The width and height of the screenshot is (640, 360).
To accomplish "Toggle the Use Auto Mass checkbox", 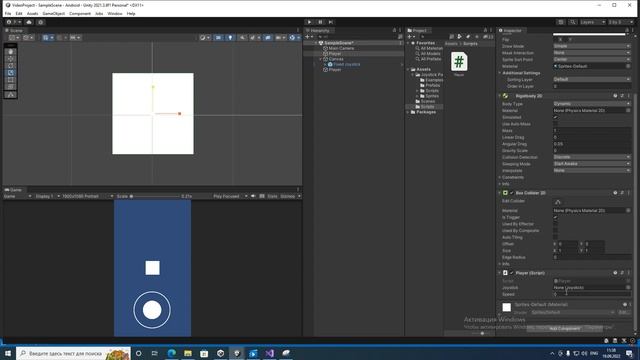I will click(556, 124).
